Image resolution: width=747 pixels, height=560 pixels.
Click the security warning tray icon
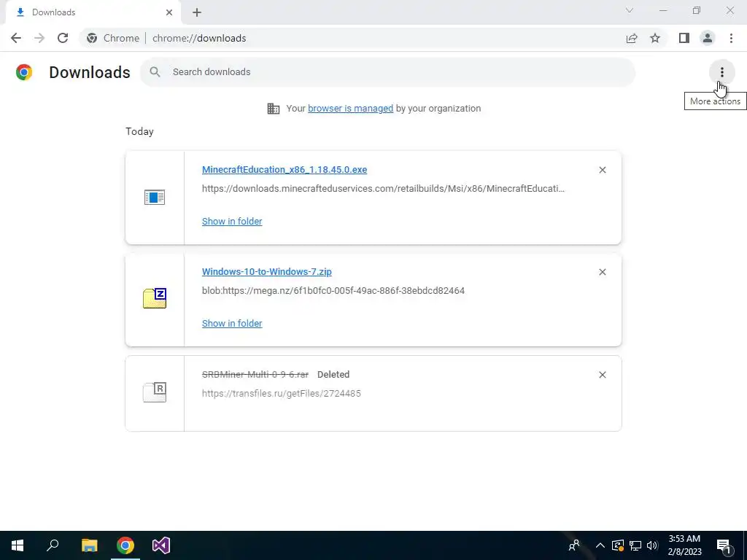coord(618,545)
